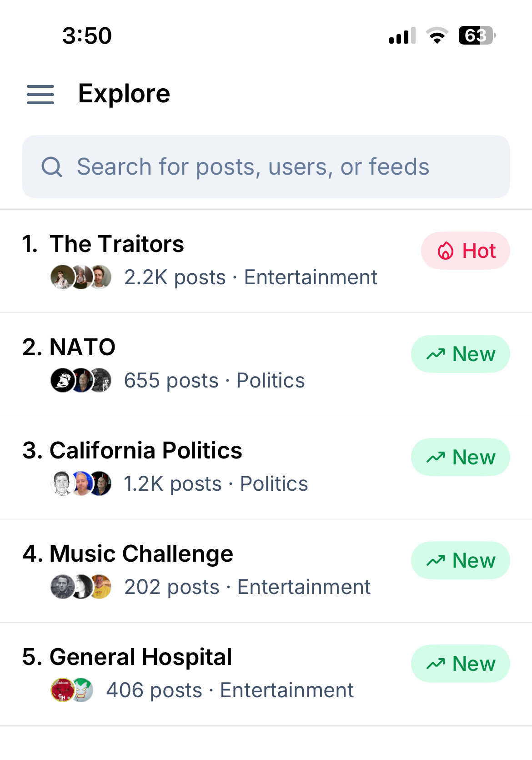Select California Politics trending topic
The height and width of the screenshot is (760, 532).
tap(146, 450)
